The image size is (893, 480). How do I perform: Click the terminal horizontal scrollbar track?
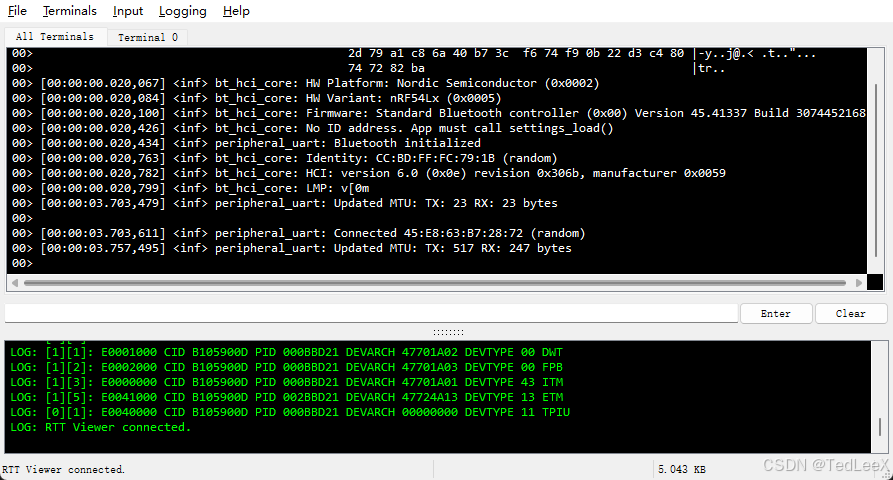point(435,283)
